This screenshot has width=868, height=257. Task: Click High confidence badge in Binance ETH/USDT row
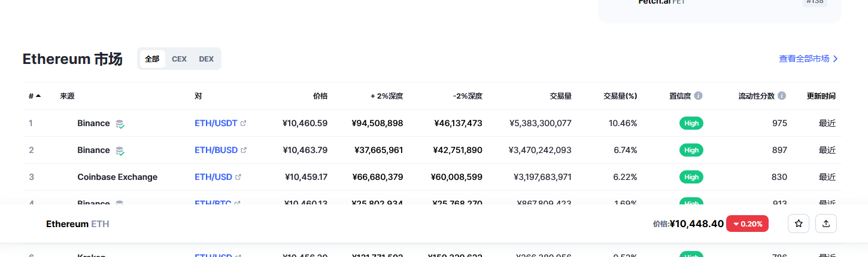pos(691,123)
